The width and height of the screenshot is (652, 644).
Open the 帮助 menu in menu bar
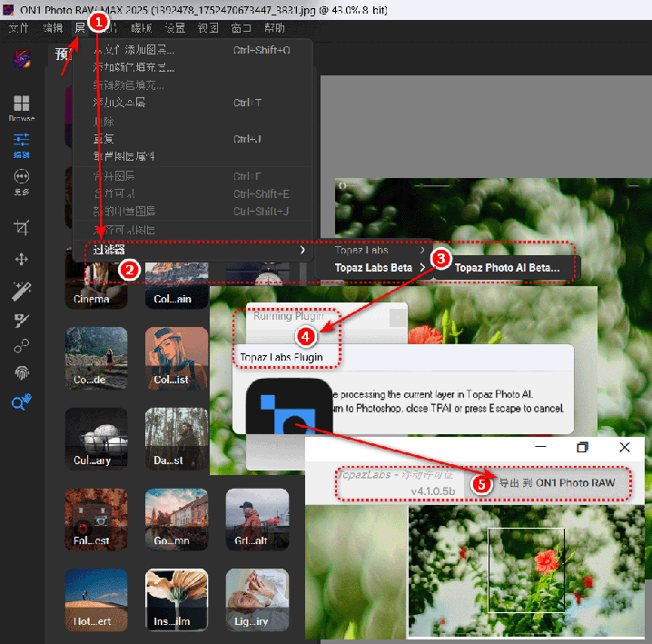point(274,28)
